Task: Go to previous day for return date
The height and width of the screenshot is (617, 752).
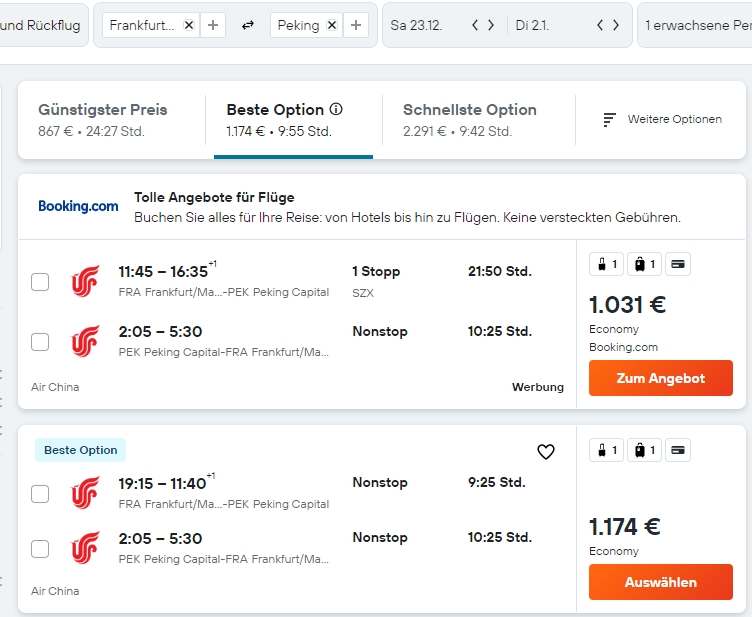Action: (x=600, y=25)
